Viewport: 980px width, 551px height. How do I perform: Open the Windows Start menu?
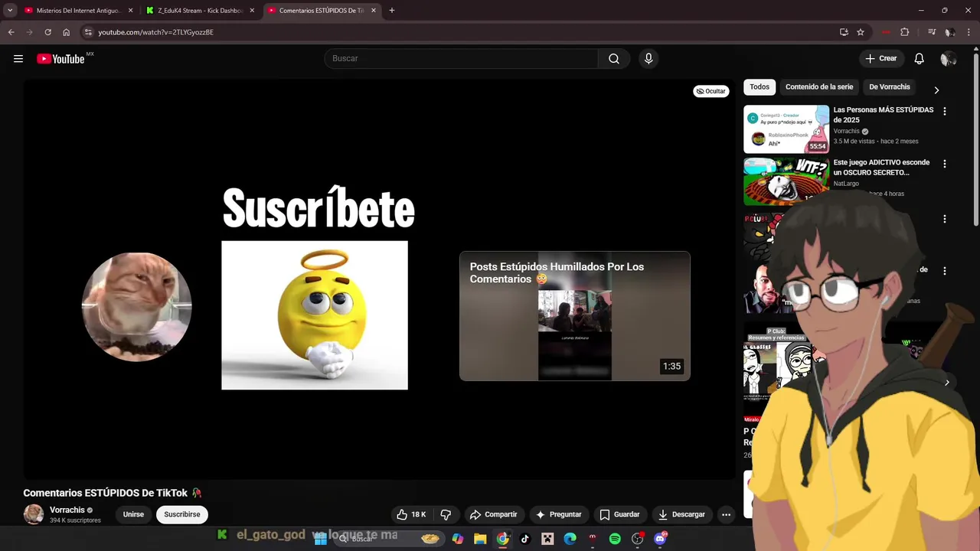click(321, 539)
